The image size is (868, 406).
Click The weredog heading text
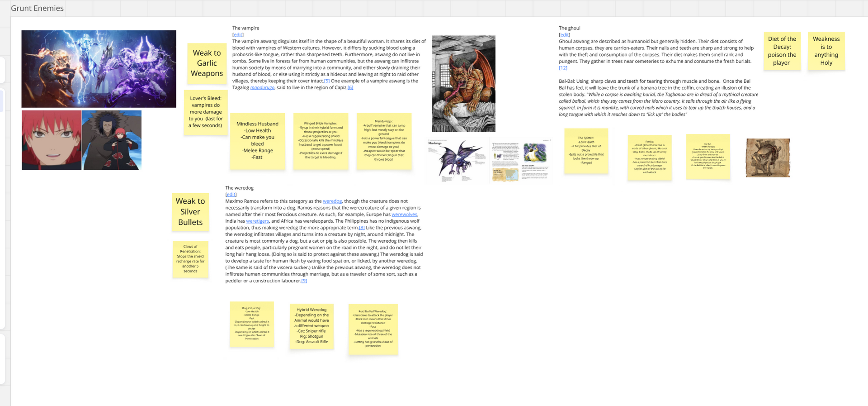pos(240,188)
